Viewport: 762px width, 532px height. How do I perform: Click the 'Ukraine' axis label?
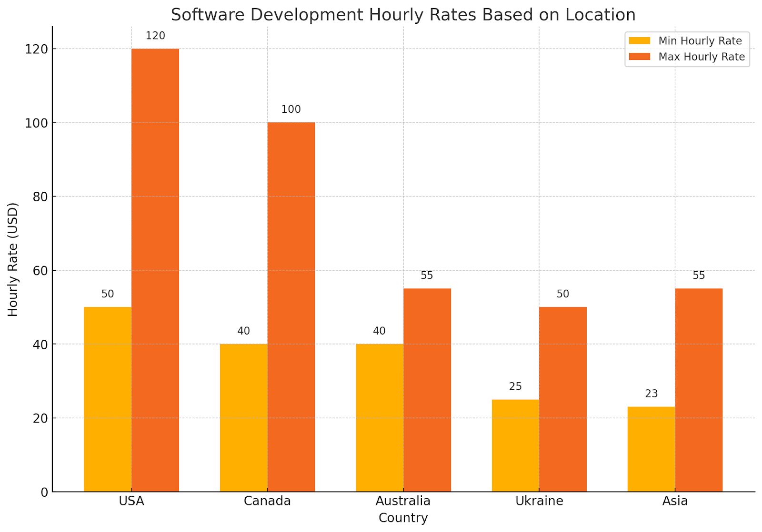click(x=539, y=501)
